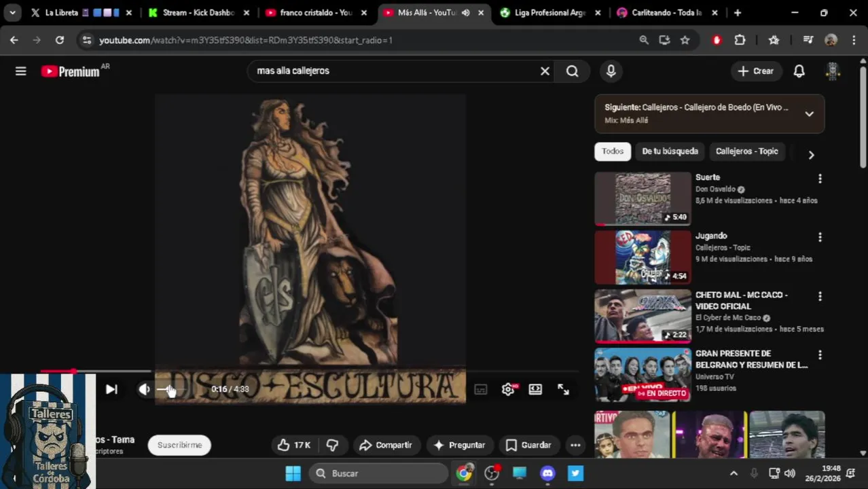Reload the current page
The height and width of the screenshot is (489, 868).
point(60,40)
